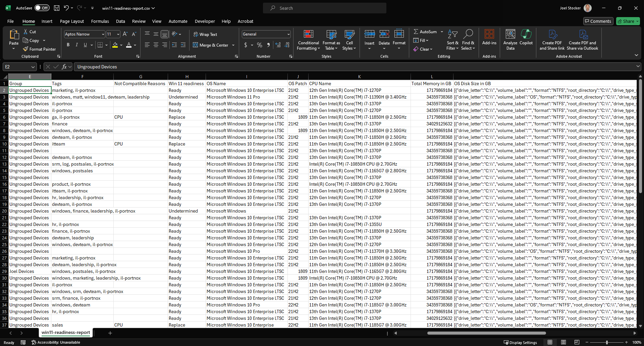The image size is (644, 346).
Task: Open the Comments pane button
Action: click(598, 21)
